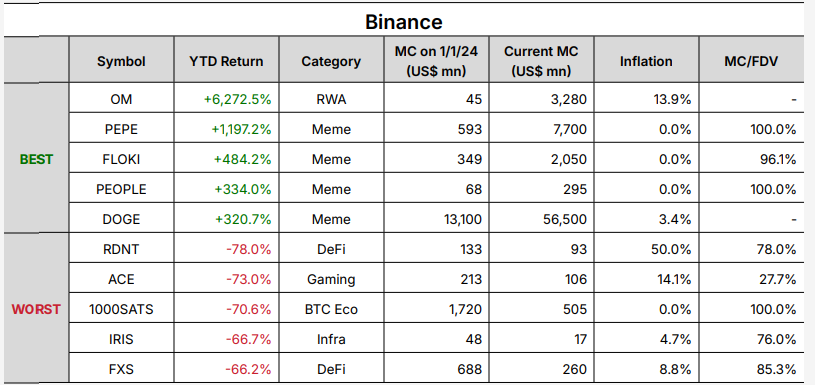Select the Symbol column header
The image size is (815, 385).
[122, 60]
